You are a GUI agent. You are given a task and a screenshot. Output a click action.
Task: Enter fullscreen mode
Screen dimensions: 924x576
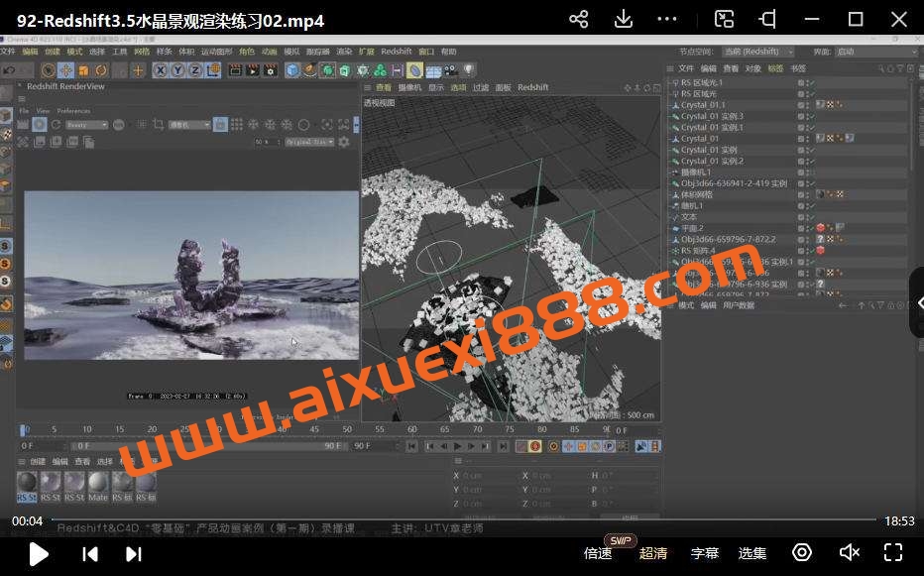892,552
